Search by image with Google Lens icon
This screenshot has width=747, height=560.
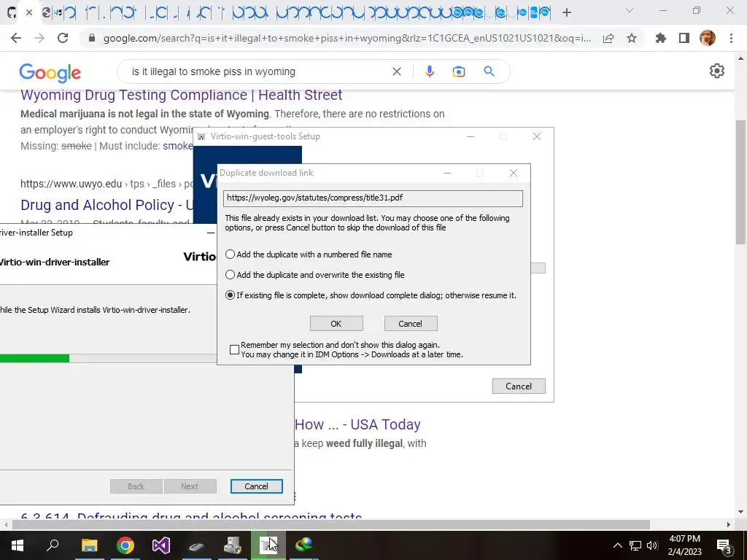[x=459, y=71]
